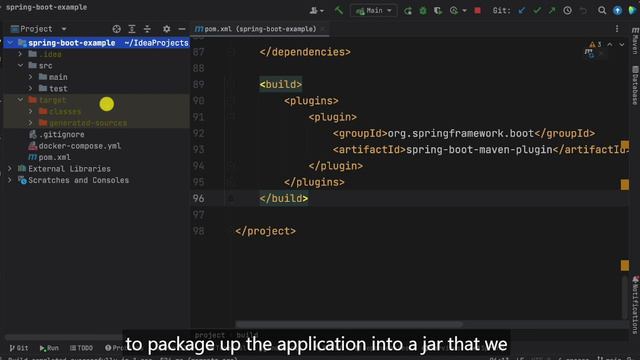Click Collapse All icon in Project panel
640x360 pixels.
147,29
